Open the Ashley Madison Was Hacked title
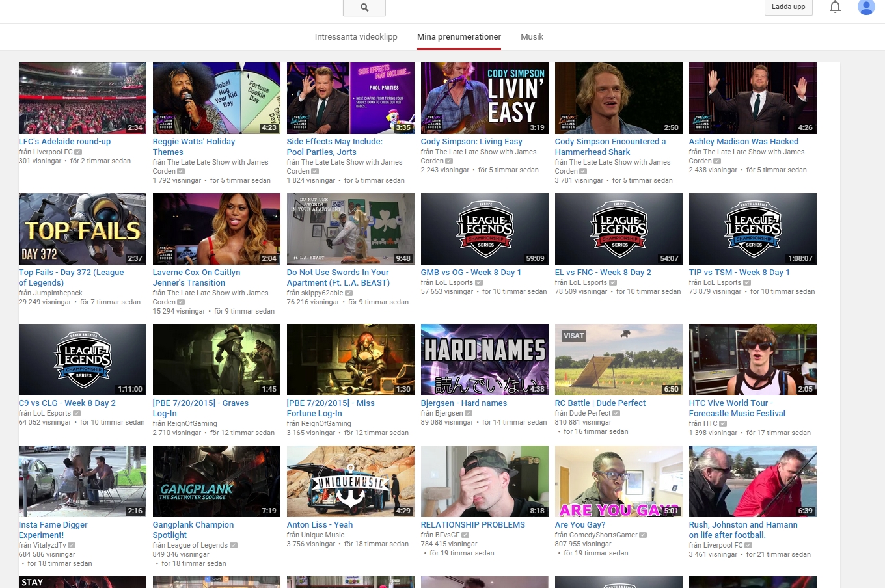 [744, 142]
